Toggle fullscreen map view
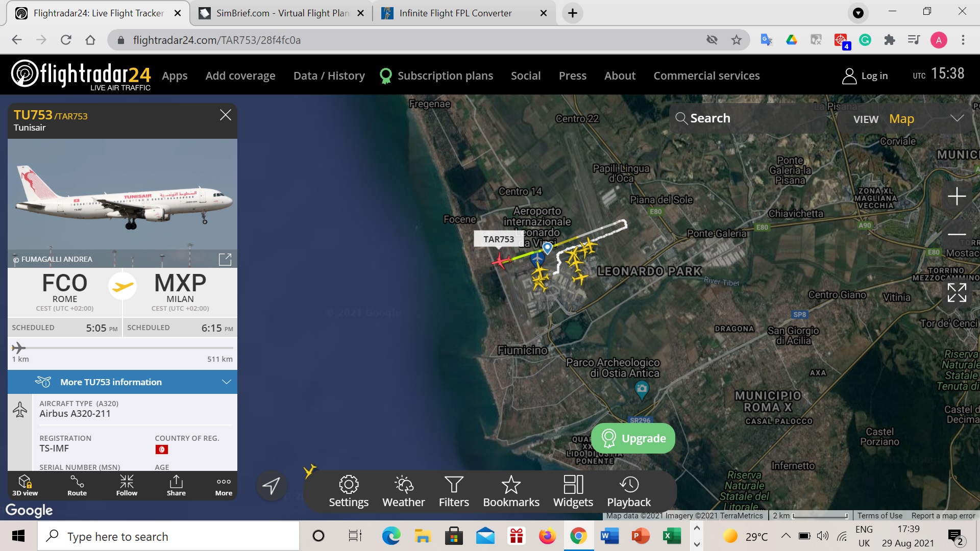 pyautogui.click(x=957, y=293)
